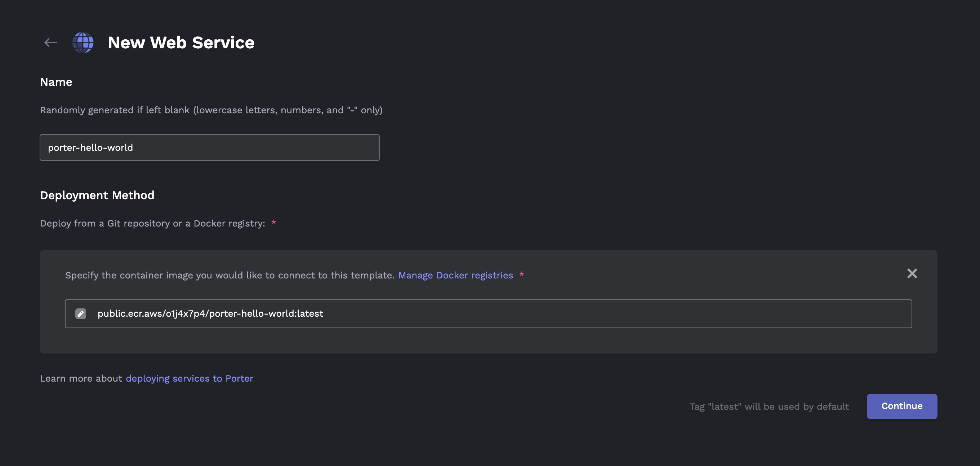Viewport: 980px width, 466px height.
Task: Dismiss the container image panel with X
Action: click(912, 273)
